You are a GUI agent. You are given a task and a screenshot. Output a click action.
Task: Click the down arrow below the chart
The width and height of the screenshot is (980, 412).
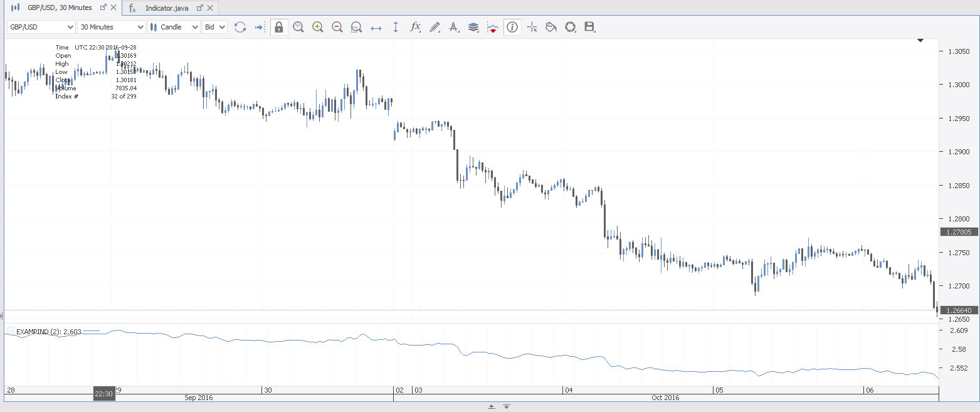(x=506, y=407)
